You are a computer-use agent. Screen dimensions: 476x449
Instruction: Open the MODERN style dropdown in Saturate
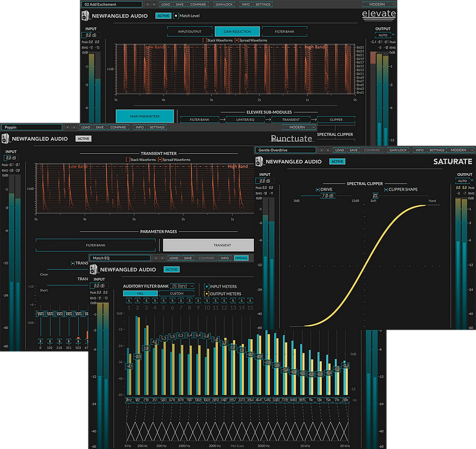tap(461, 150)
